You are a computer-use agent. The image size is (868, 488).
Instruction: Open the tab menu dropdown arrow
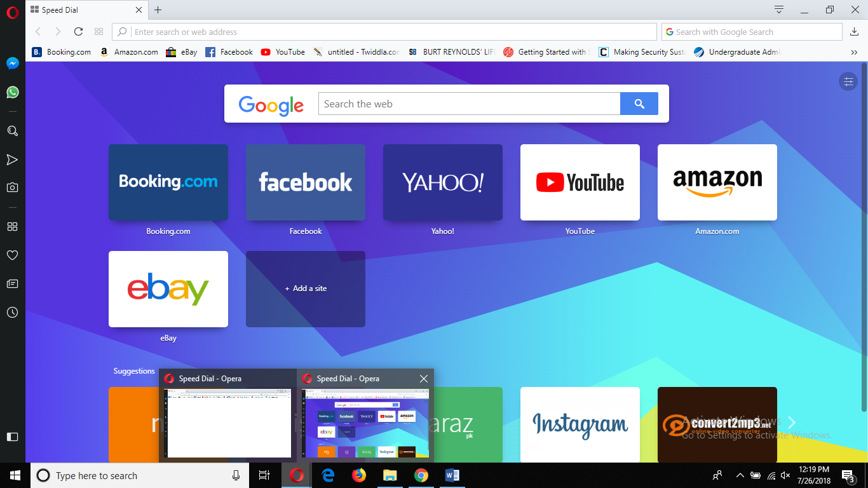(778, 10)
